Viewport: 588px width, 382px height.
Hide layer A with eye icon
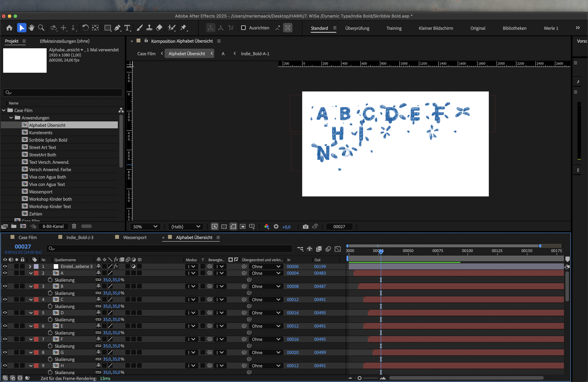(x=5, y=273)
